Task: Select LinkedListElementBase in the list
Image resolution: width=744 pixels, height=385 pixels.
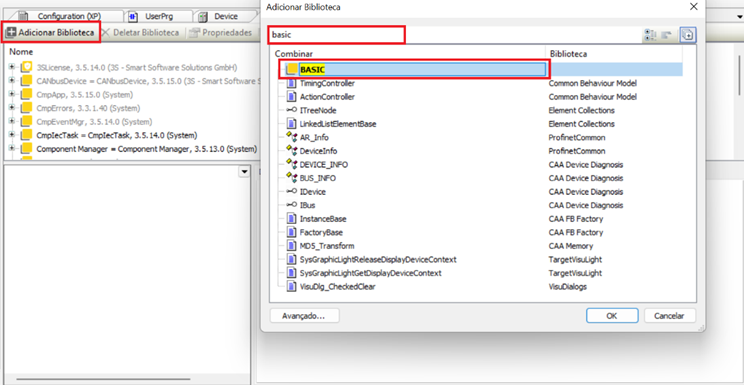Action: tap(338, 124)
